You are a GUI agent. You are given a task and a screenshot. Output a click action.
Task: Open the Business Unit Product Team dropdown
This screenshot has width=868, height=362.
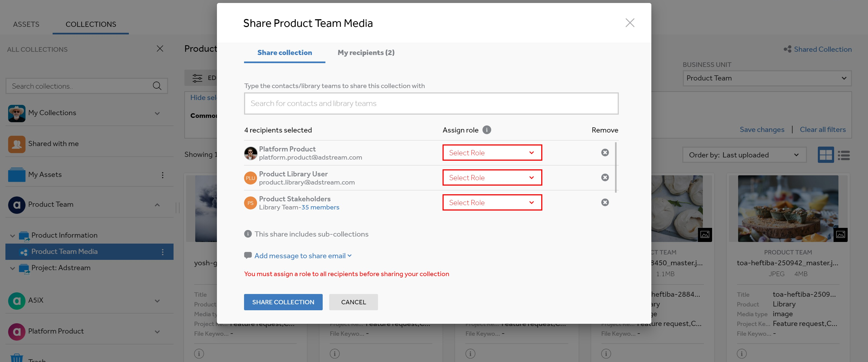(x=767, y=78)
